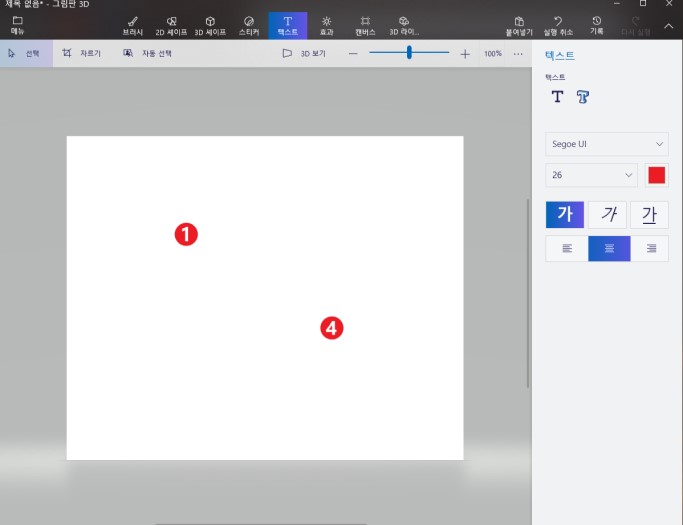Screen dimensions: 683x525
Task: Choose the 2D text T icon
Action: click(x=557, y=96)
